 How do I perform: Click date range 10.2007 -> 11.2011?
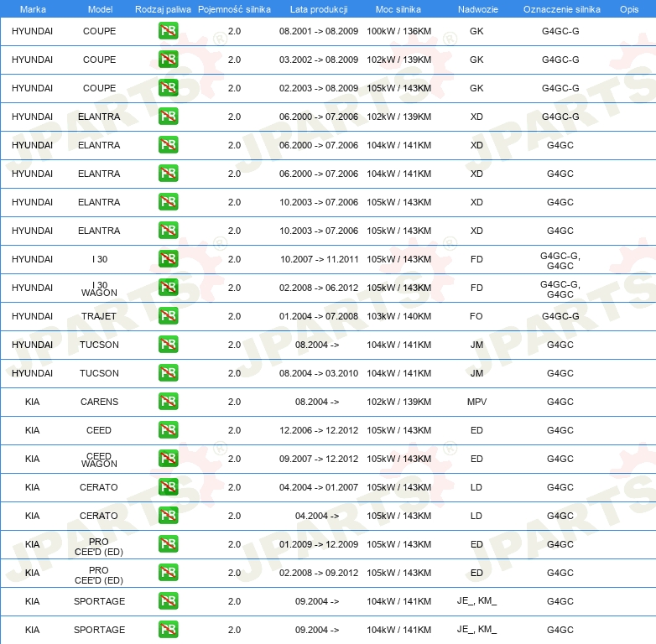320,259
